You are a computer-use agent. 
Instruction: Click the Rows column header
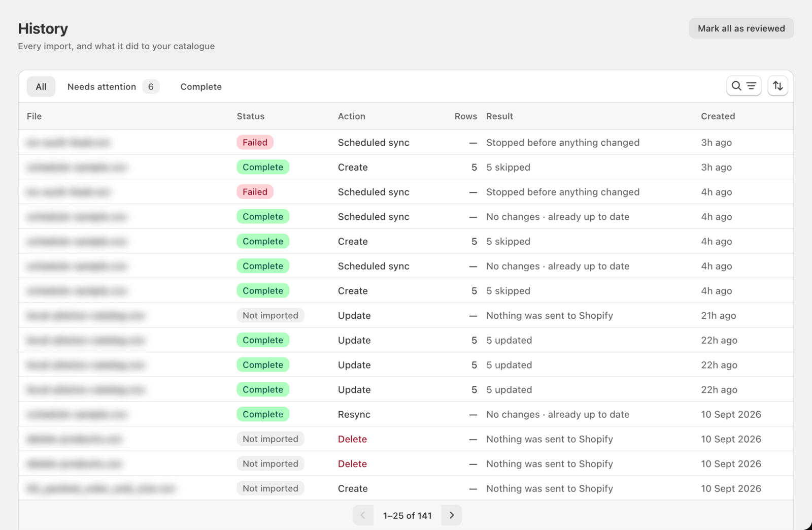click(x=465, y=116)
